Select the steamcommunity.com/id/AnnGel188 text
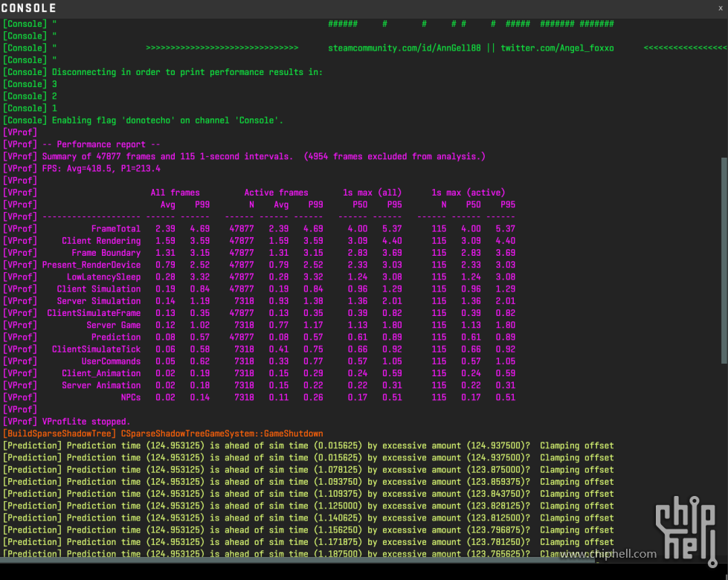The image size is (728, 580). coord(405,48)
